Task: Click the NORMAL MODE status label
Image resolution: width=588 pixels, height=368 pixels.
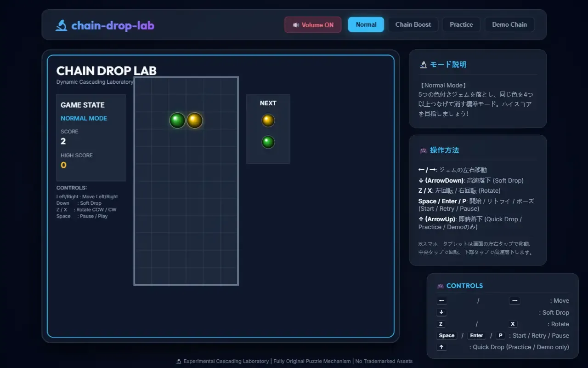Action: coord(84,118)
